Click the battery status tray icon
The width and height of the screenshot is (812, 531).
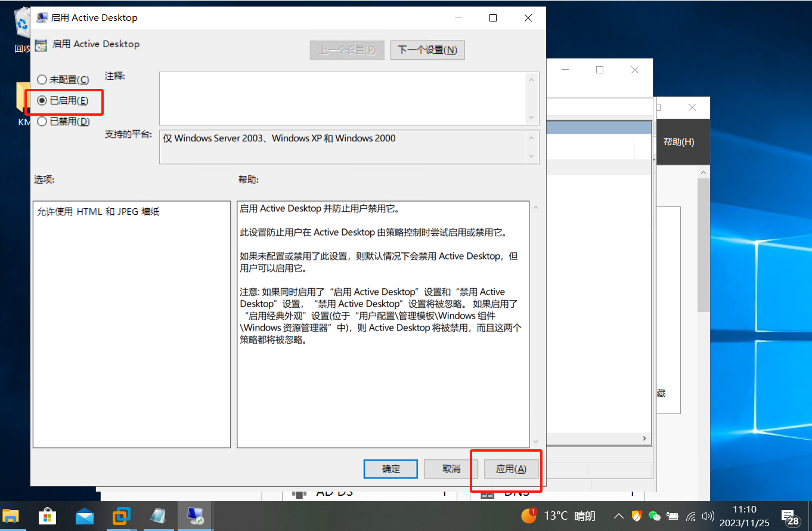(x=672, y=516)
